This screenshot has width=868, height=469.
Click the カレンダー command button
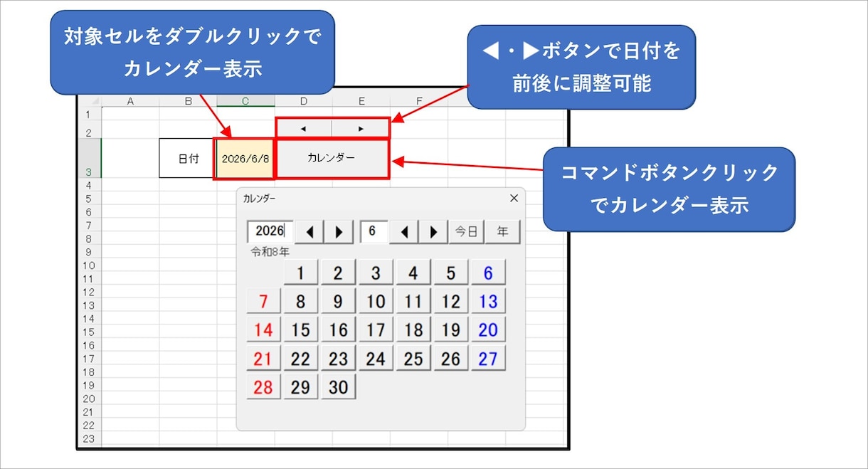(332, 158)
